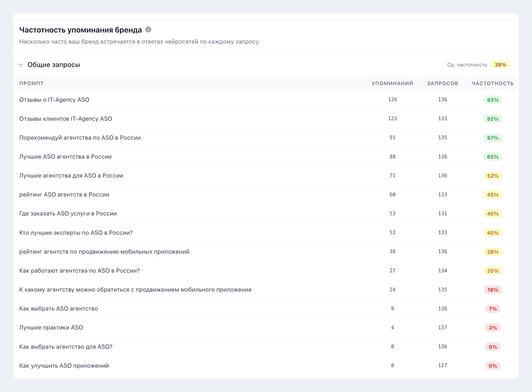Collapse the Общие запросы section chevron
Viewport: 532px width, 392px height.
21,65
